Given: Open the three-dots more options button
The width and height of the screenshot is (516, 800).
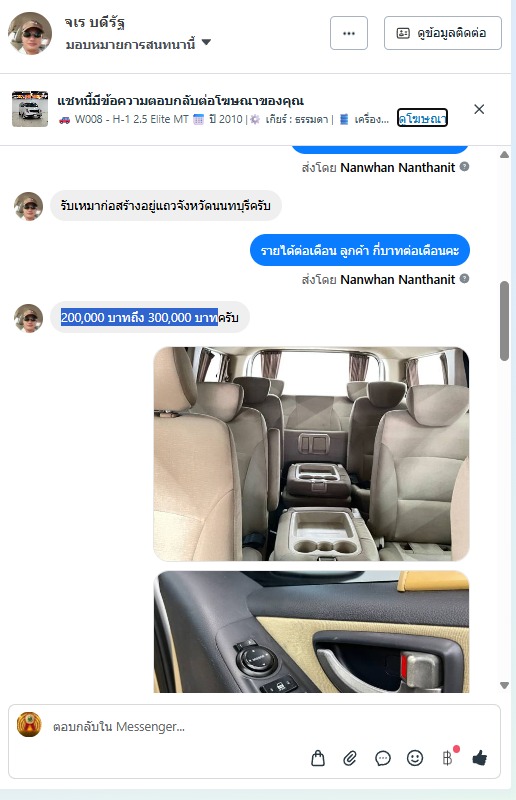Looking at the screenshot, I should point(349,33).
